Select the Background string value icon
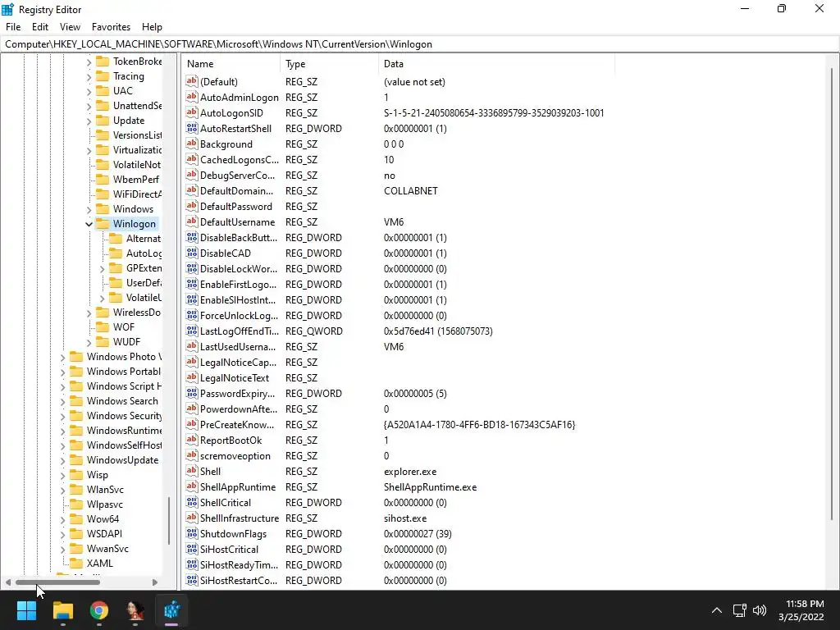 [192, 144]
